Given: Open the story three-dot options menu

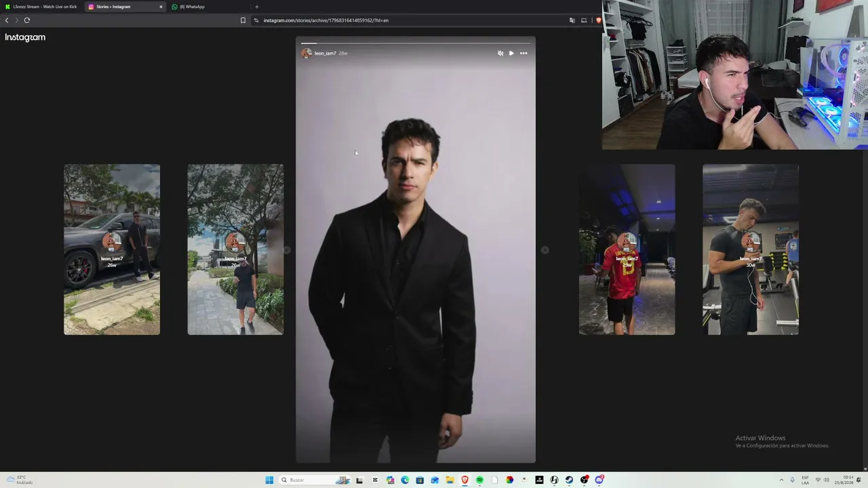Looking at the screenshot, I should point(524,53).
